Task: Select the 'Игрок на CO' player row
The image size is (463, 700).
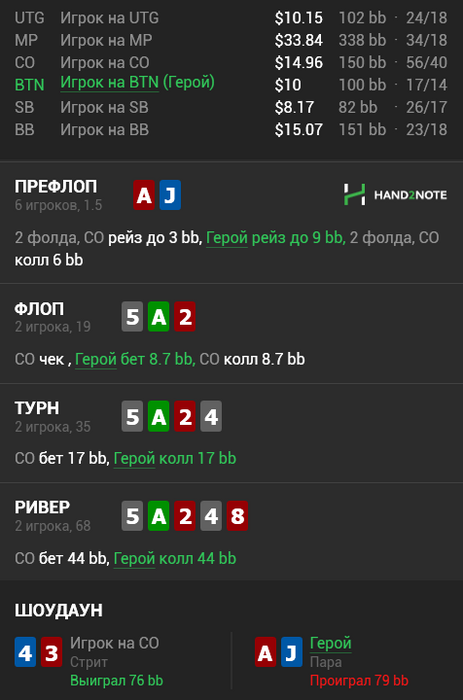Action: 231,62
